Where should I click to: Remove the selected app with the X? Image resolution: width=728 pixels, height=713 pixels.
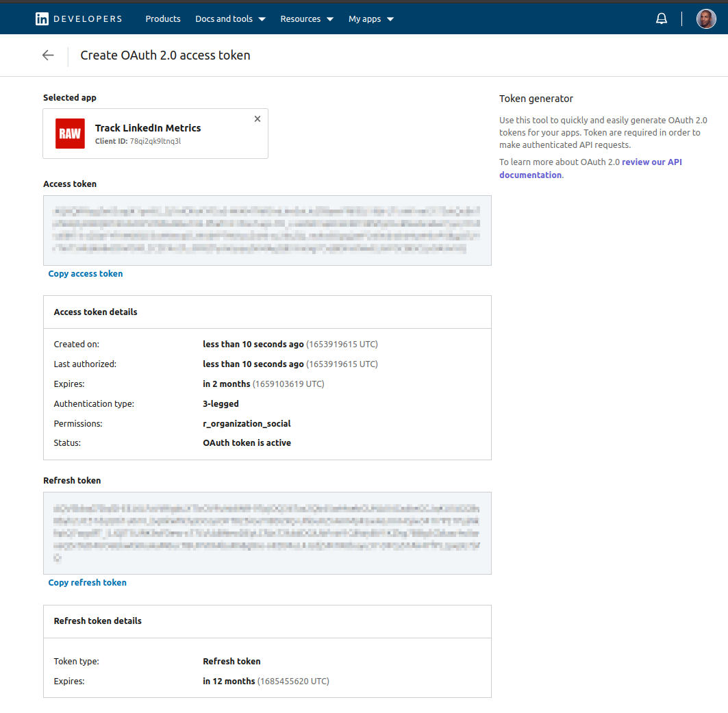pyautogui.click(x=258, y=119)
